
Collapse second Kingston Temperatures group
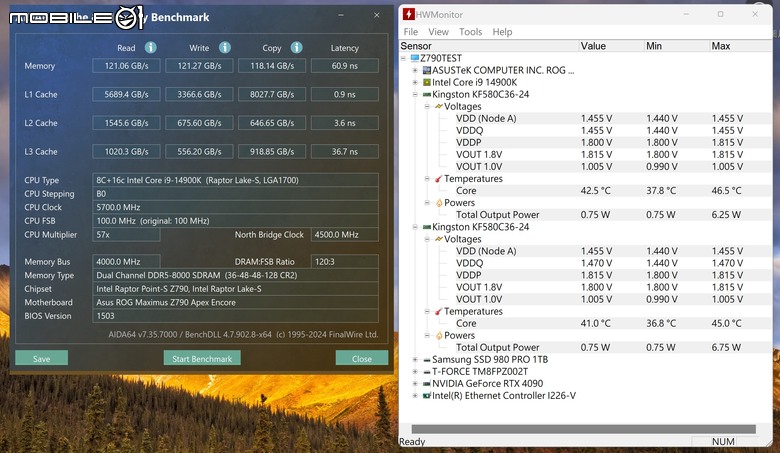tap(427, 311)
